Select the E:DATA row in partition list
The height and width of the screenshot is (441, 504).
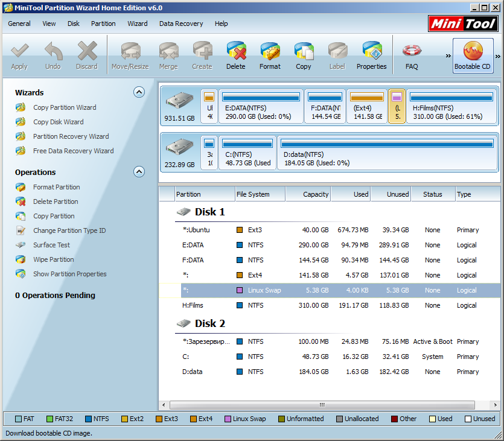tap(330, 245)
